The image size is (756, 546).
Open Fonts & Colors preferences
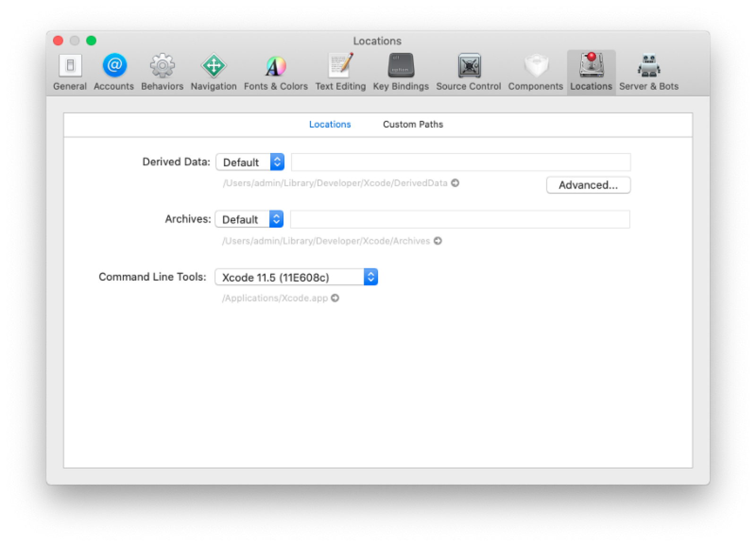[276, 72]
